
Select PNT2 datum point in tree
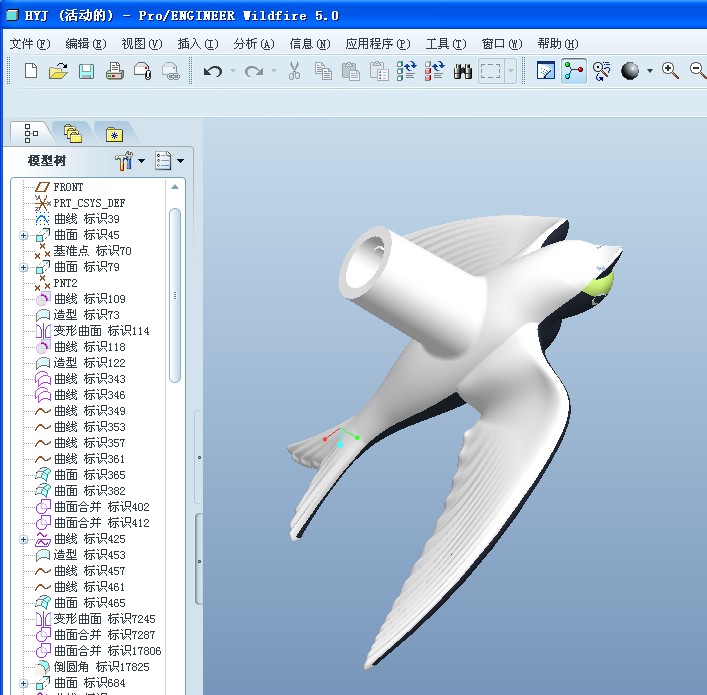(56, 283)
